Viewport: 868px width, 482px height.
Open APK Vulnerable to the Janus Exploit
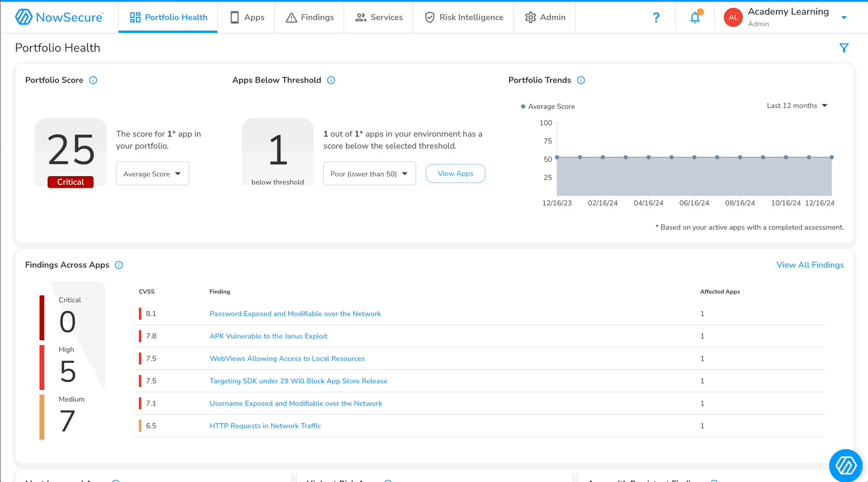[x=269, y=336]
